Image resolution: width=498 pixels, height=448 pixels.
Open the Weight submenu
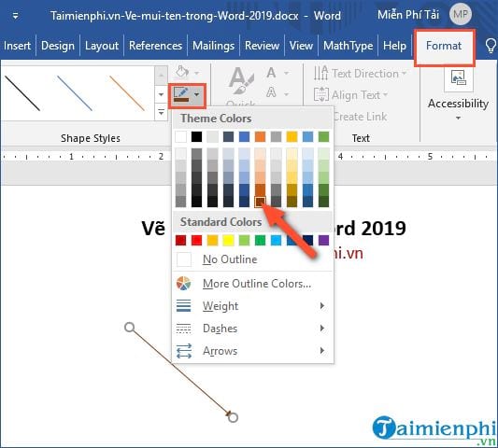[x=252, y=306]
